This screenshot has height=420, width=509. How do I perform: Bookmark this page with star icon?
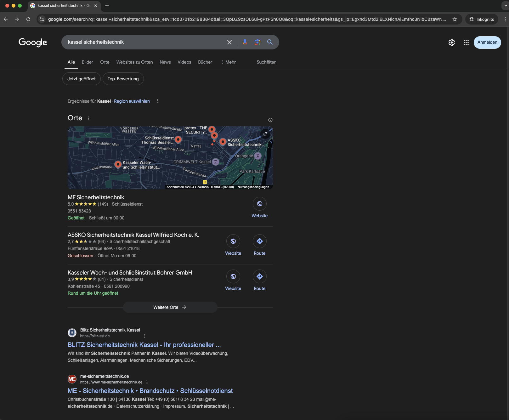[455, 19]
